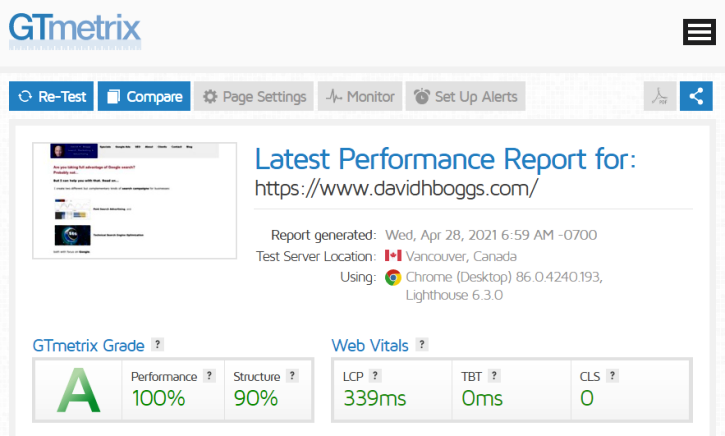The width and height of the screenshot is (725, 436).
Task: Click the Canada flag icon
Action: click(393, 255)
